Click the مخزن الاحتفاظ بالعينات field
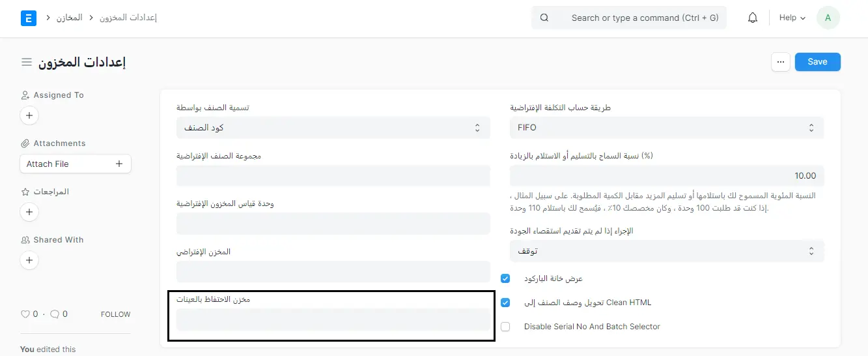Viewport: 868px width, 356px height. (333, 319)
